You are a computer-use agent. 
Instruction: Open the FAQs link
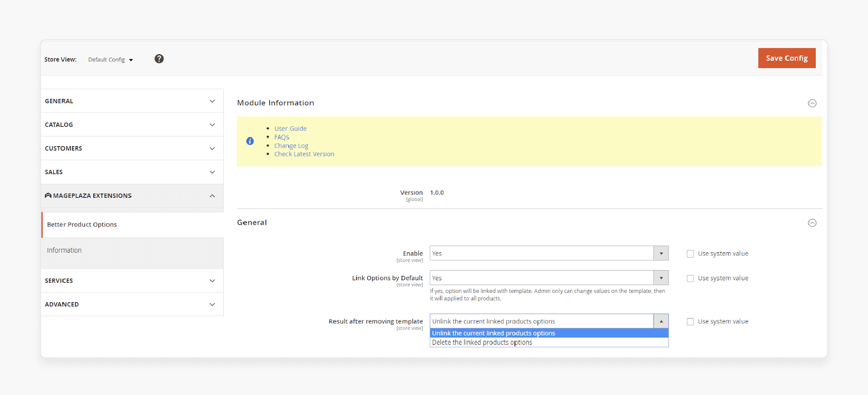point(281,137)
